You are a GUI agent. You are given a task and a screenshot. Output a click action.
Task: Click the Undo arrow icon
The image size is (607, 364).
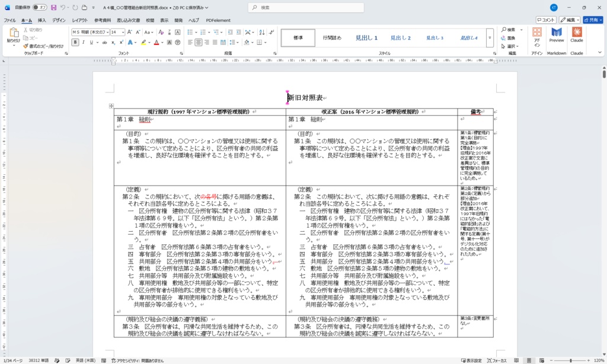click(63, 7)
